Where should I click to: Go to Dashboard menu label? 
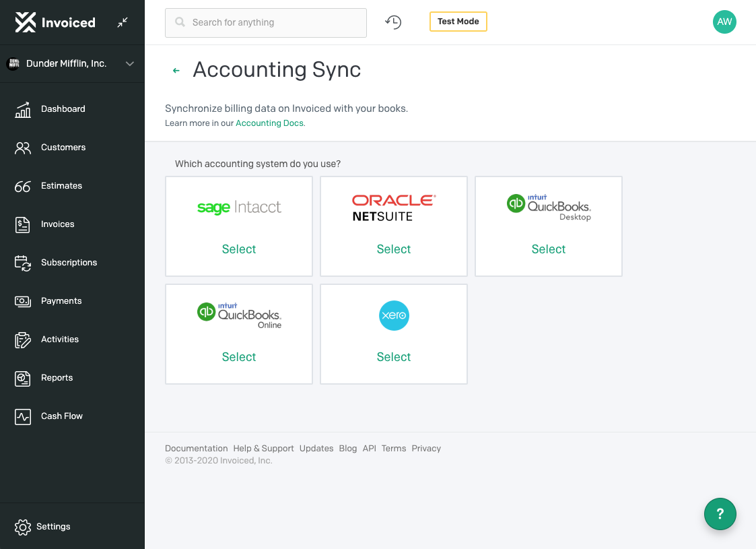pyautogui.click(x=63, y=109)
